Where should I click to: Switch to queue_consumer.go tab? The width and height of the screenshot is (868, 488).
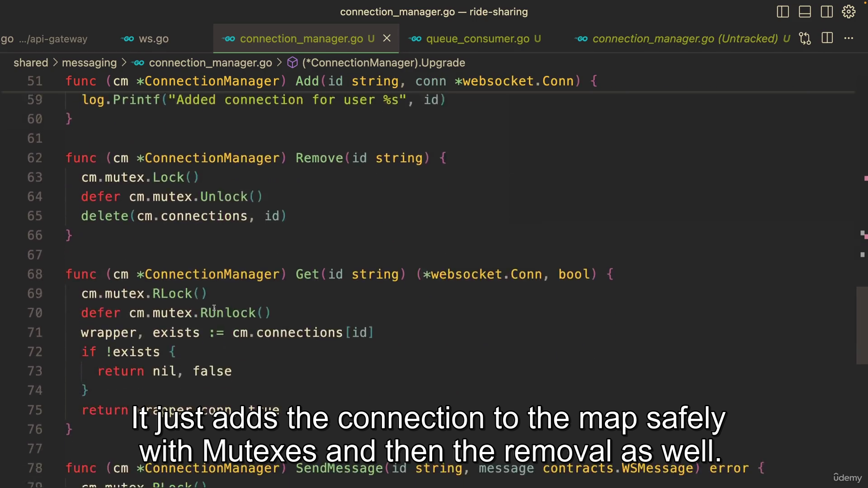(477, 39)
